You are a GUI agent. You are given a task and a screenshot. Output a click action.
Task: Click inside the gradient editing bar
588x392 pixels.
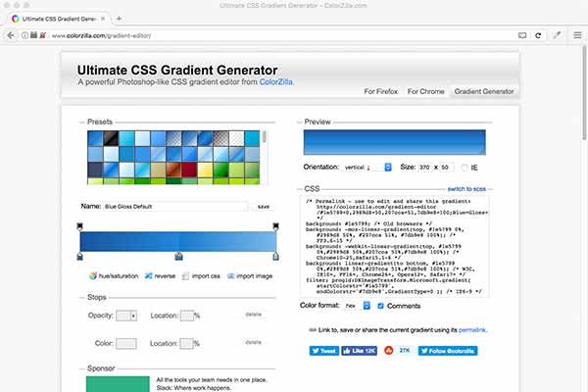coord(178,242)
